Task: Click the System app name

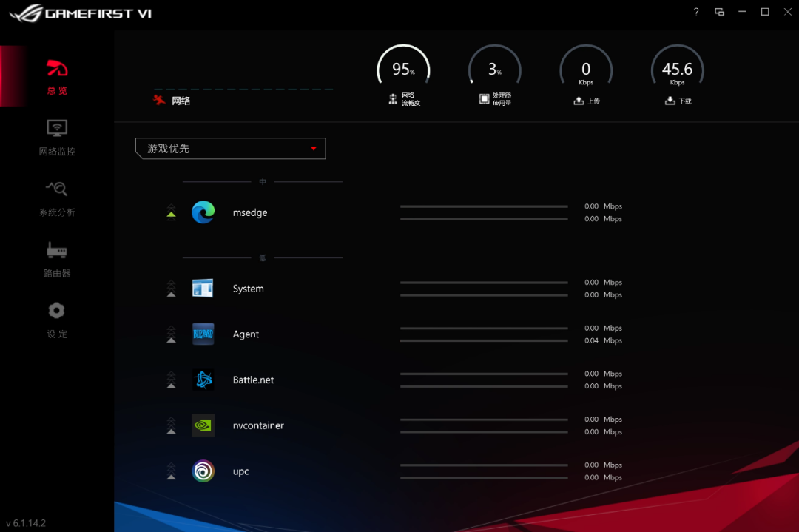Action: 248,289
